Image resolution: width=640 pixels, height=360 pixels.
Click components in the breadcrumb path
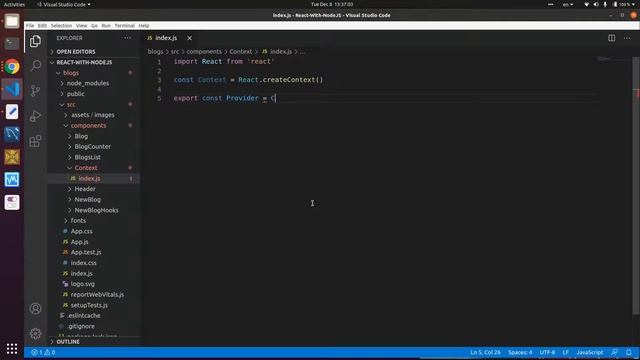click(x=204, y=52)
